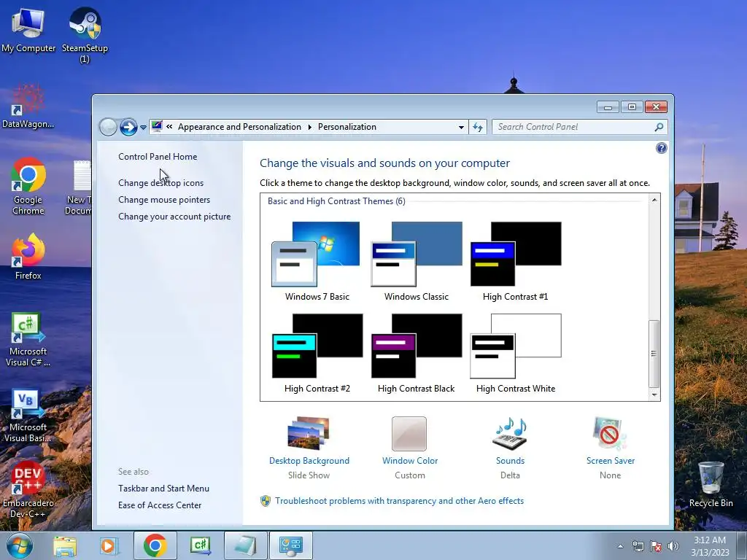Image resolution: width=747 pixels, height=560 pixels.
Task: Show hidden system tray icons
Action: tap(620, 547)
